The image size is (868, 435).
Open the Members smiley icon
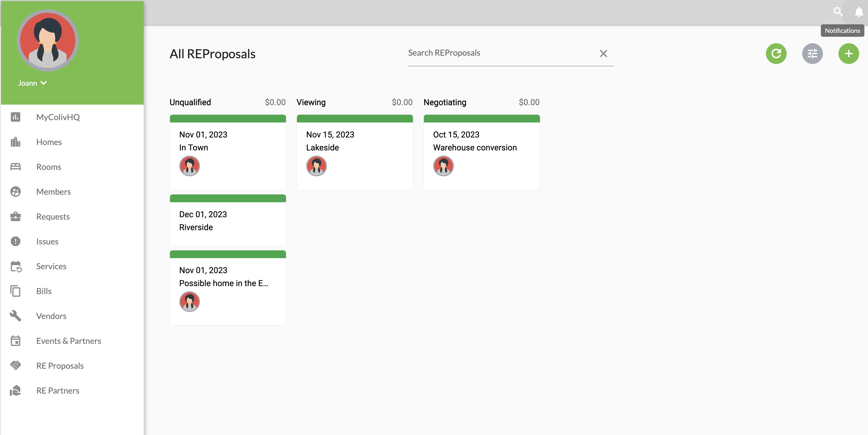[x=16, y=192]
